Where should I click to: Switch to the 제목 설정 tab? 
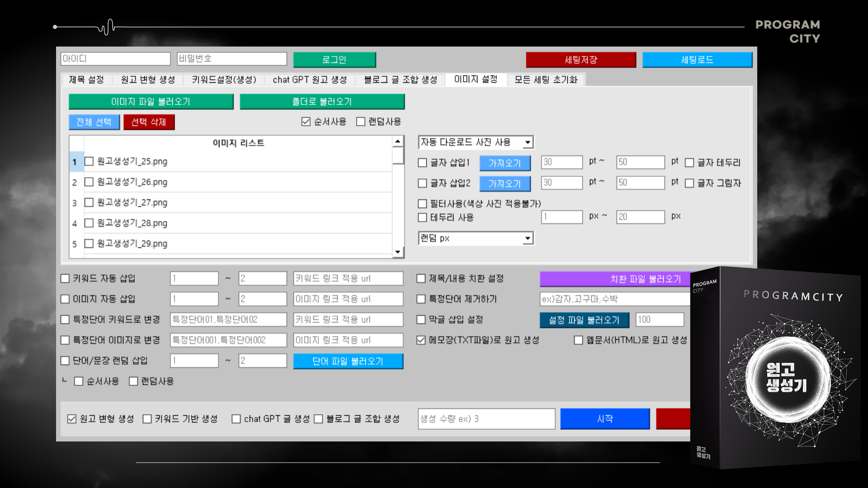click(86, 80)
